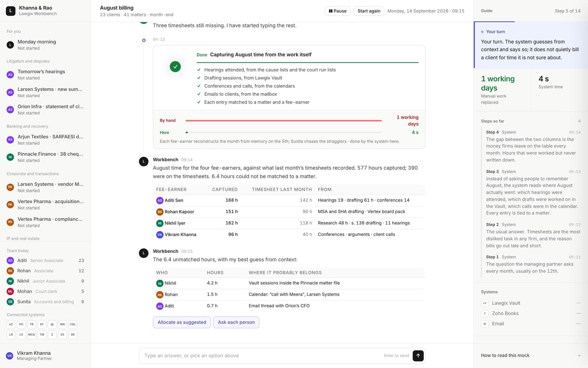
Task: Click Vikram Khanna row in fee-earner table
Action: [289, 234]
